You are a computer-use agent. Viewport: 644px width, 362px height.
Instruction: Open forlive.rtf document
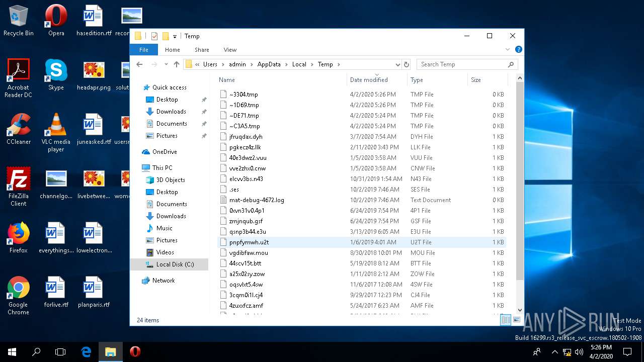tap(56, 292)
